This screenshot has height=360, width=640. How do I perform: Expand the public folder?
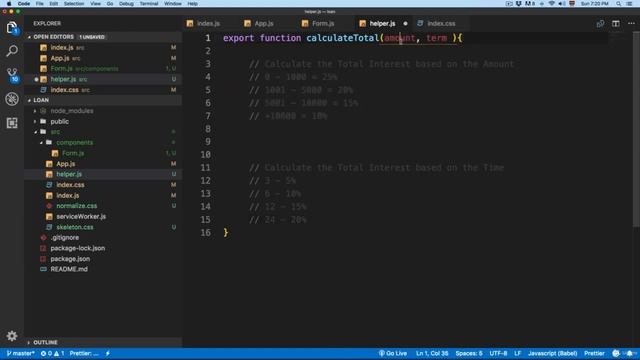(103, 121)
